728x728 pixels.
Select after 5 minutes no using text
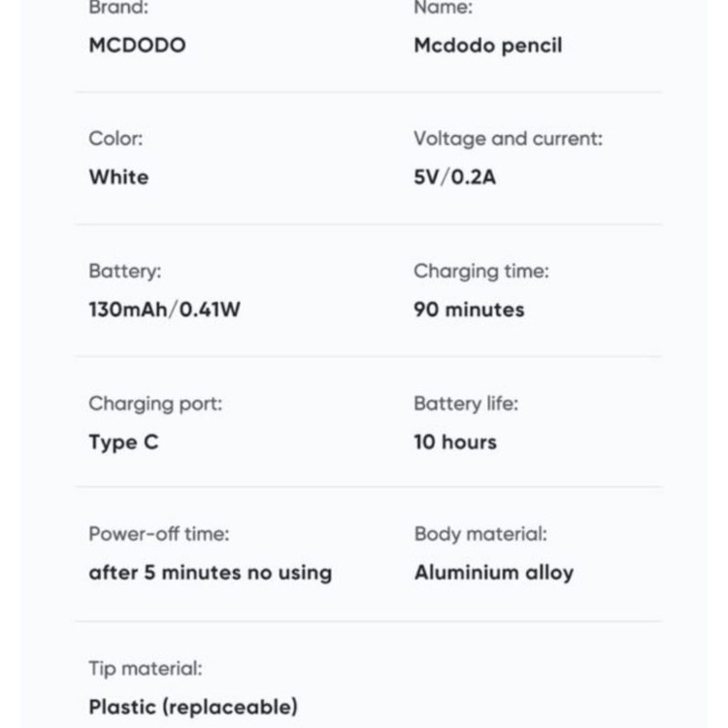211,573
